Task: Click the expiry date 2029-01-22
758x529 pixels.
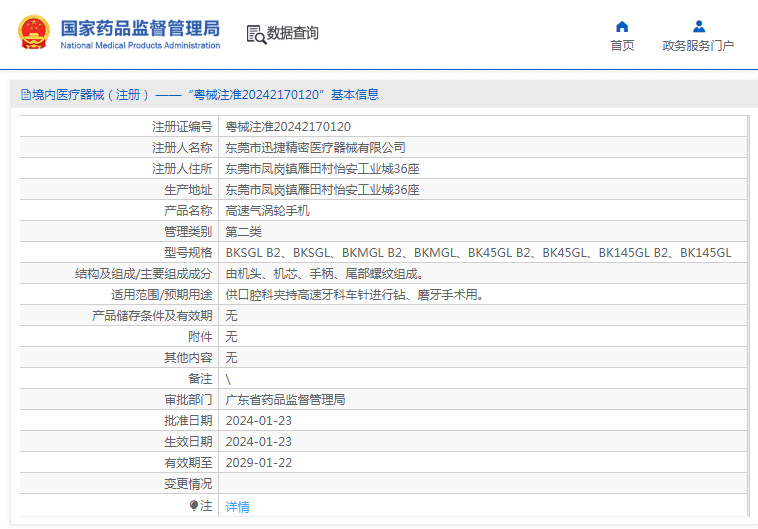Action: coord(259,463)
